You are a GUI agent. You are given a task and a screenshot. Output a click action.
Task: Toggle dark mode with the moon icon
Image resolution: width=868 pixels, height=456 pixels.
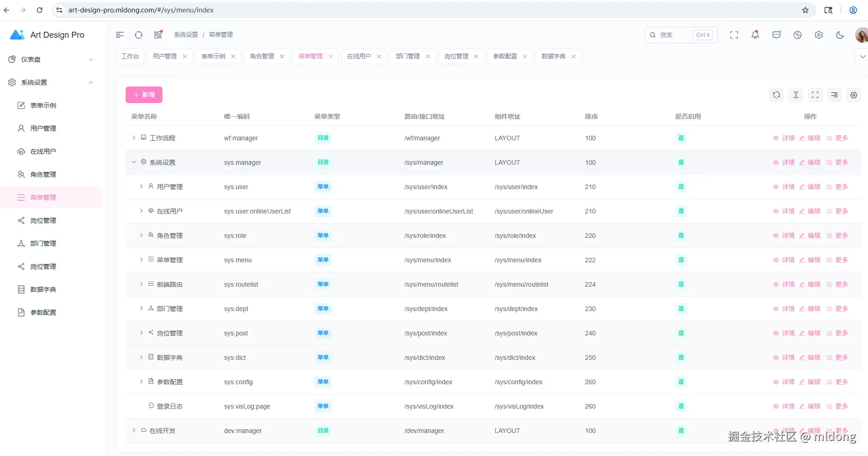840,35
